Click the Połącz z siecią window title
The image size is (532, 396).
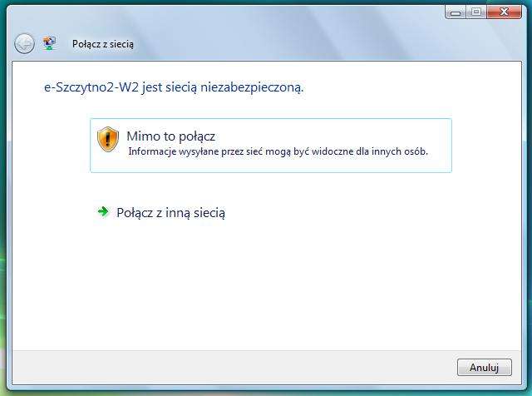click(x=103, y=44)
